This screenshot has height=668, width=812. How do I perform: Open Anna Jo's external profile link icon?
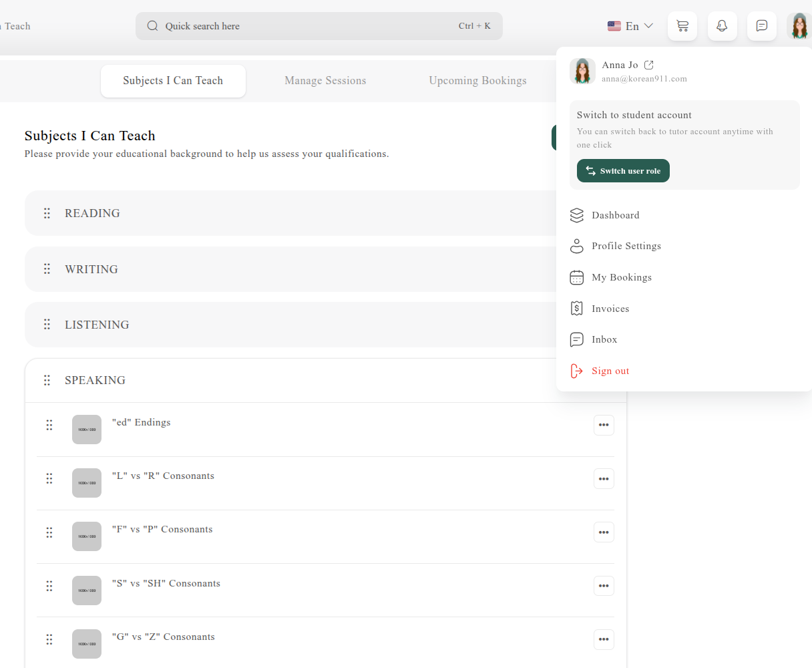tap(649, 65)
